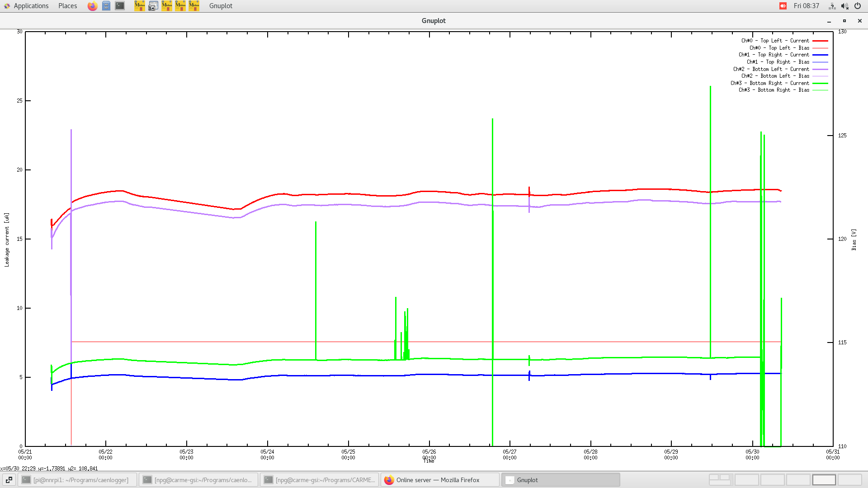
Task: Open the network status indicator
Action: coord(832,6)
